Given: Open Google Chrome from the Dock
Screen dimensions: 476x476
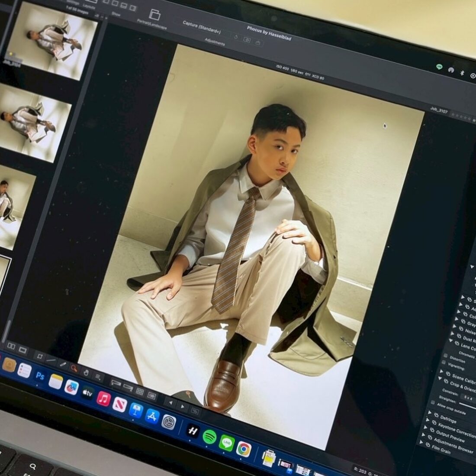Looking at the screenshot, I should (x=244, y=449).
